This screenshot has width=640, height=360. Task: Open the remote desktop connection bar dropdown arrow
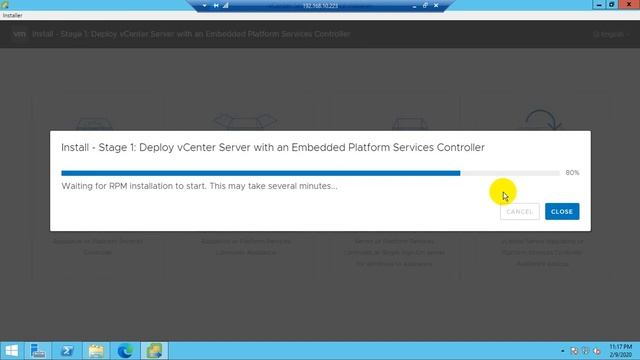[x=204, y=6]
